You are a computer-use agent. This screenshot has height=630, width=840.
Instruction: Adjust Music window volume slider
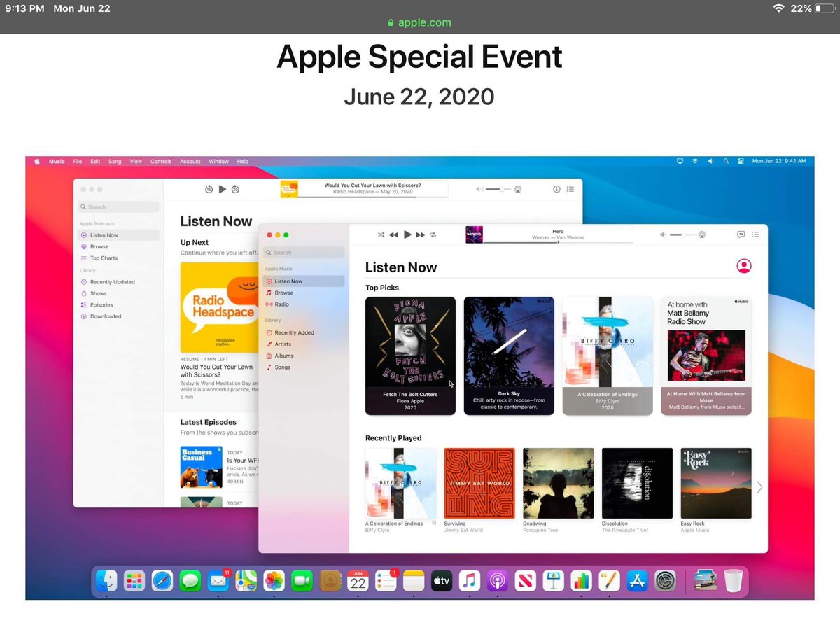click(x=682, y=234)
